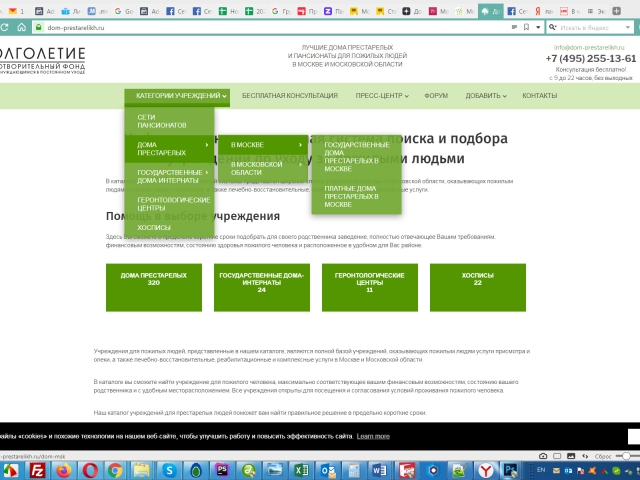Select Сети пансионатов from the dropdown
The image size is (640, 480).
[x=162, y=121]
